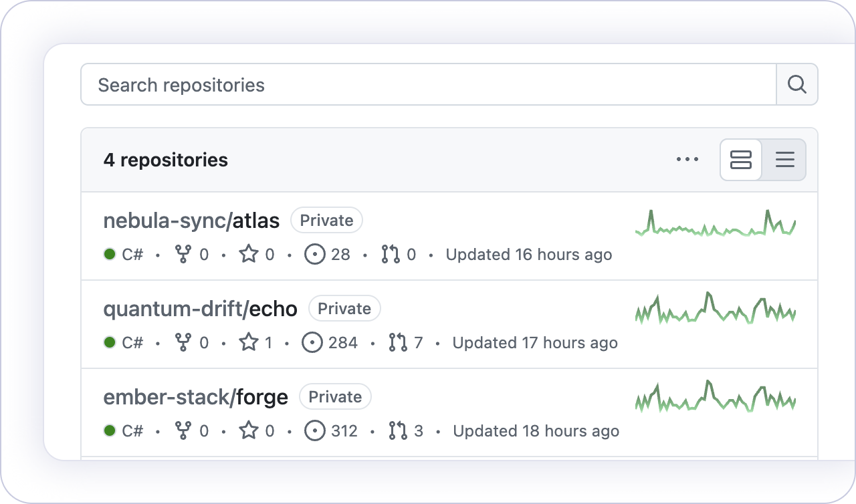Image resolution: width=856 pixels, height=504 pixels.
Task: Click the pull request icon showing 7
Action: pyautogui.click(x=398, y=342)
